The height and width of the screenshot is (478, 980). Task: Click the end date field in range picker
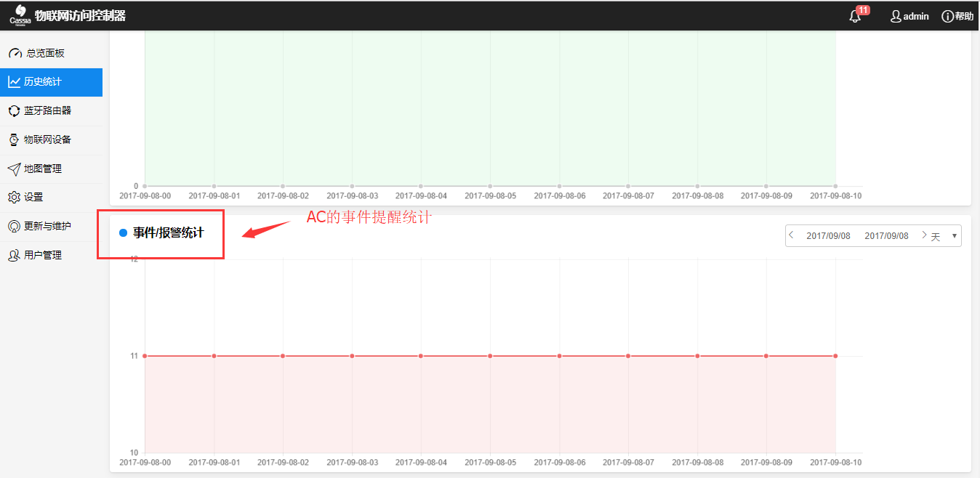(x=886, y=236)
